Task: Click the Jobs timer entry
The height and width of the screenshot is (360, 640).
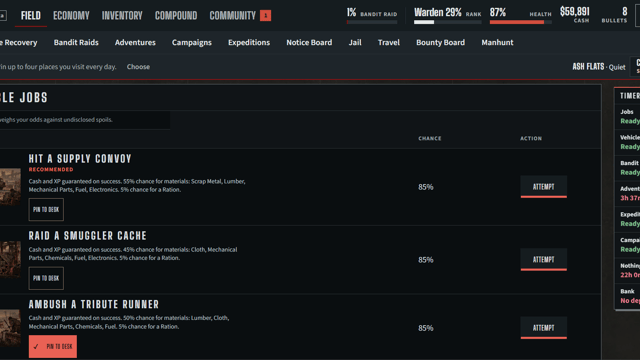Action: [x=628, y=116]
